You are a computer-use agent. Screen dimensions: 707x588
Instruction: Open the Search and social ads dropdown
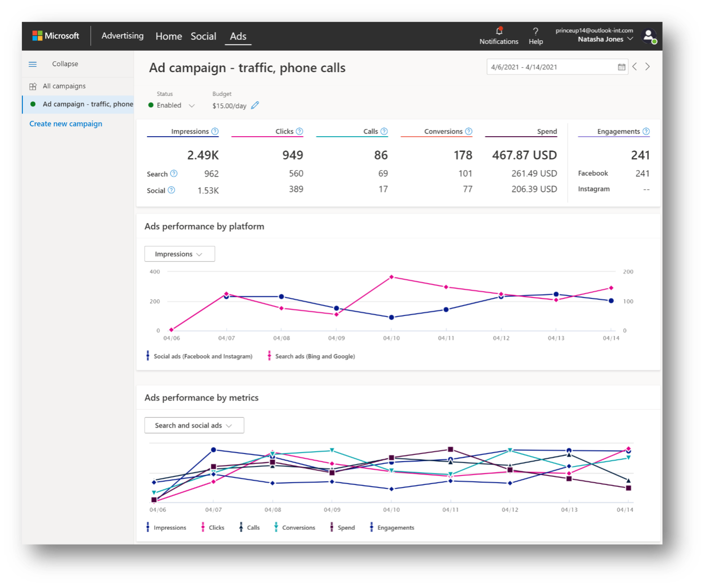tap(194, 425)
